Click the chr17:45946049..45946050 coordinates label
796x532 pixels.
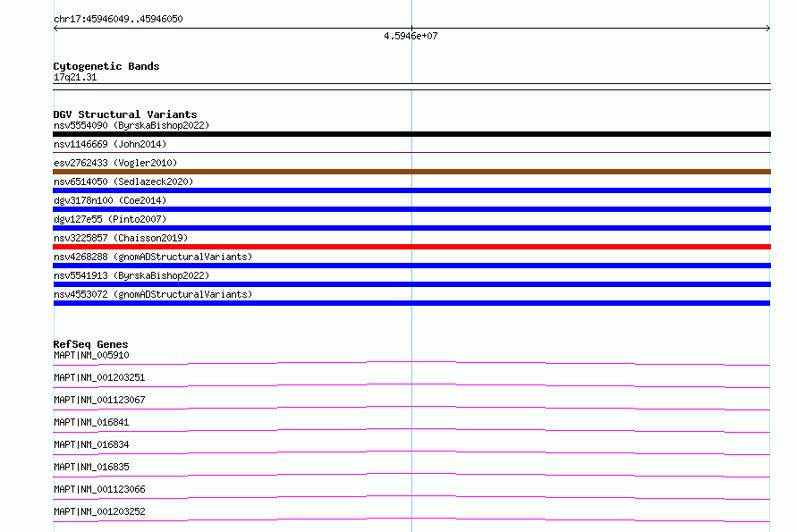[x=118, y=20]
